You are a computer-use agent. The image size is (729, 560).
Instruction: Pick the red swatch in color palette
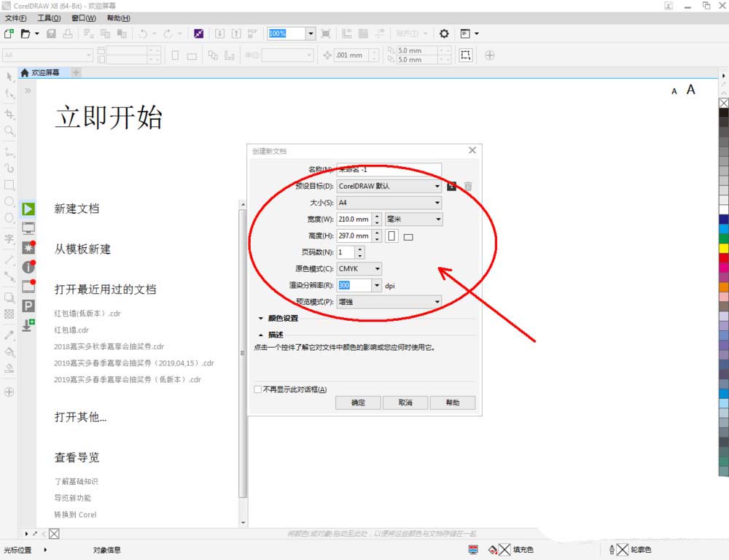tap(724, 257)
